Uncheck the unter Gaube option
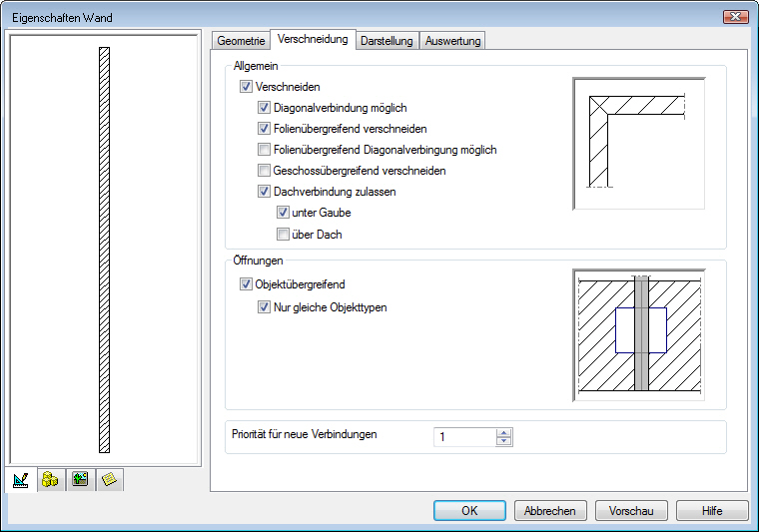 283,213
